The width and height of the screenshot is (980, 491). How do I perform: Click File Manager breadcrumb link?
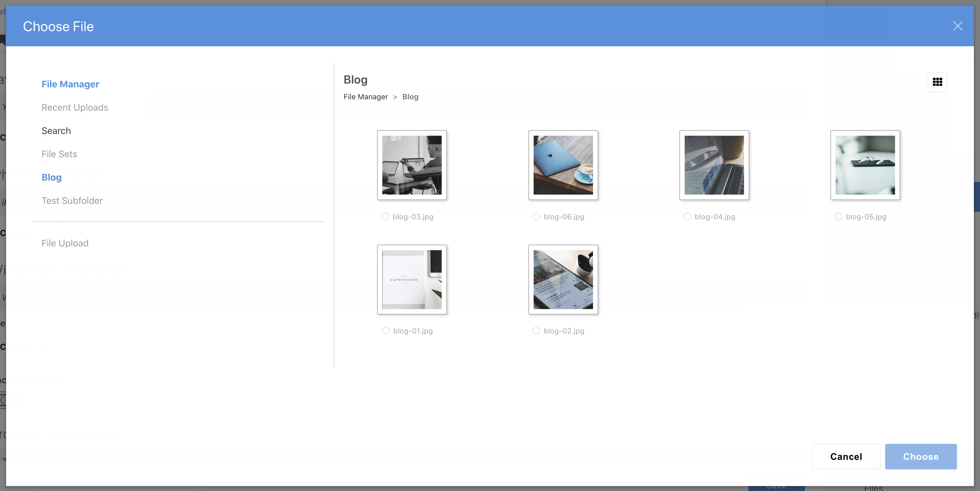coord(365,97)
